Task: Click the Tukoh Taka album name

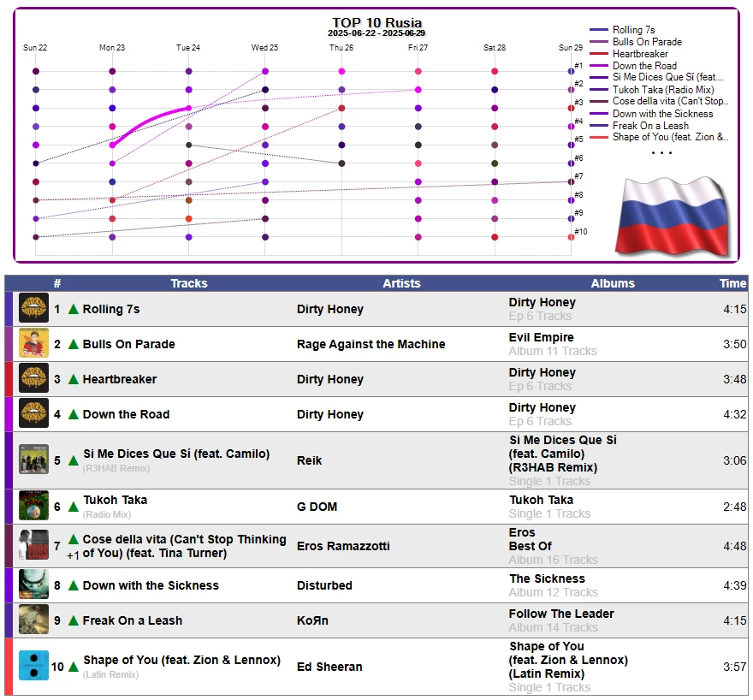Action: pos(541,500)
